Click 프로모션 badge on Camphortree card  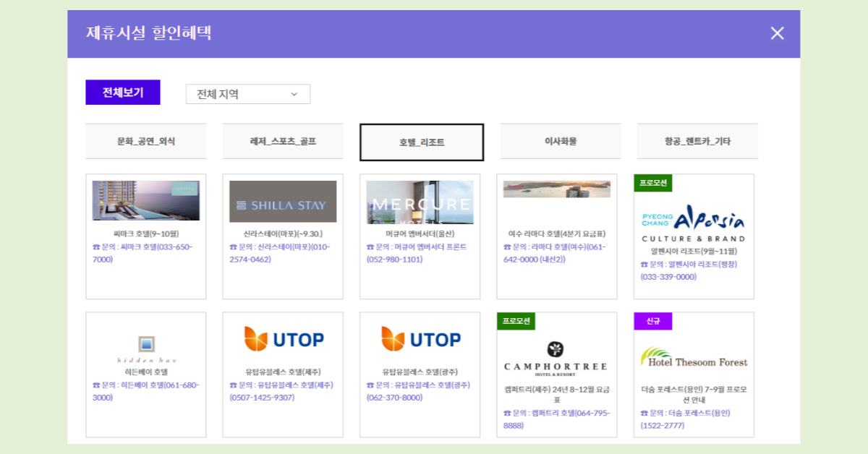tap(516, 321)
